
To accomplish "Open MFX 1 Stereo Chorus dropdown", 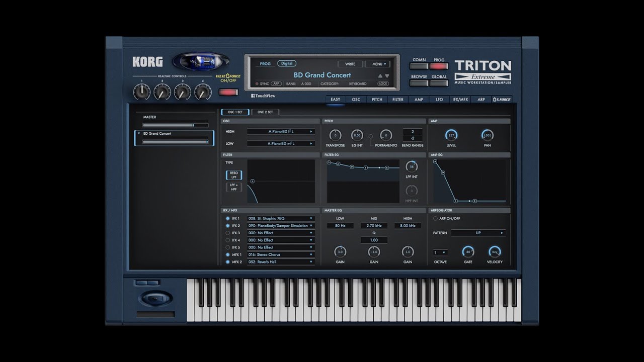I will 281,254.
